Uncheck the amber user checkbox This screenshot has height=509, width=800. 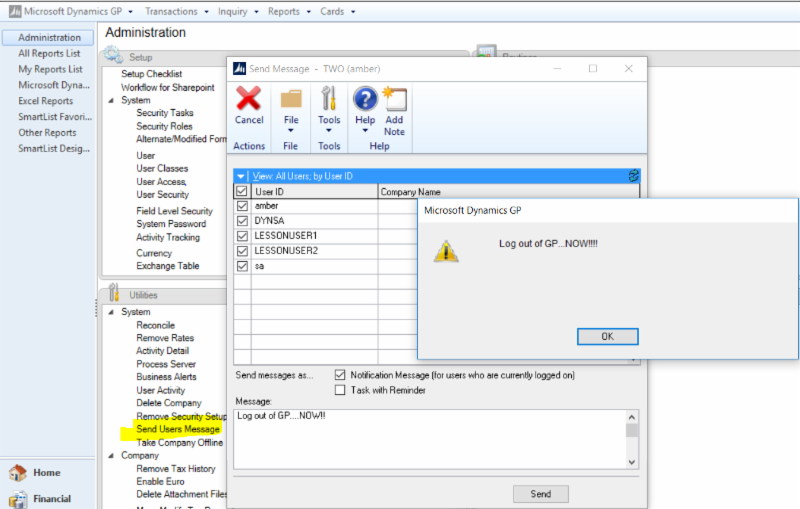(x=242, y=206)
